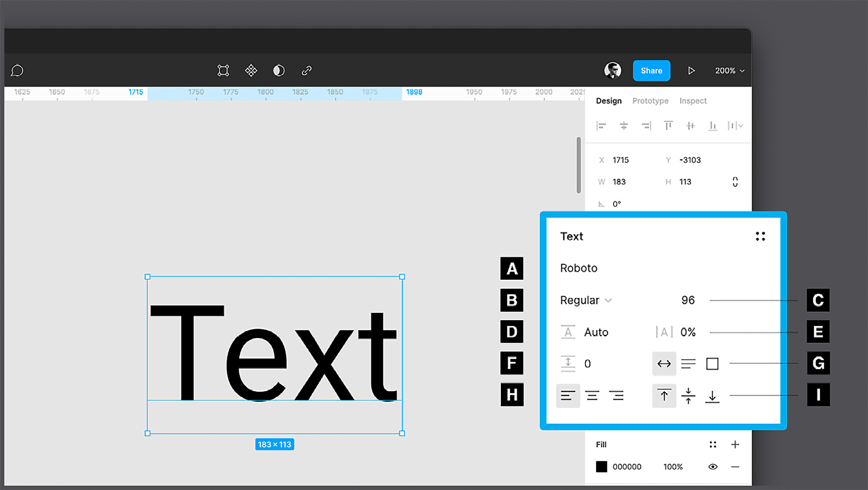The height and width of the screenshot is (490, 868).
Task: Open the Regular font weight dropdown
Action: click(586, 300)
